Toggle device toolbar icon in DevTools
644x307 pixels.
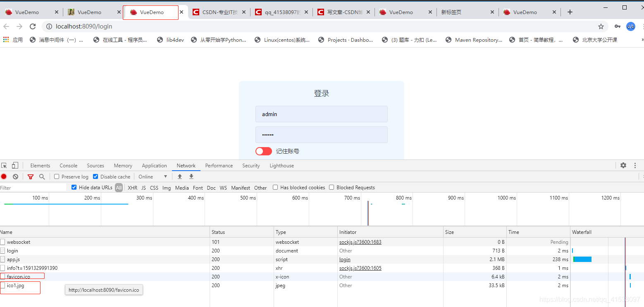tap(15, 165)
